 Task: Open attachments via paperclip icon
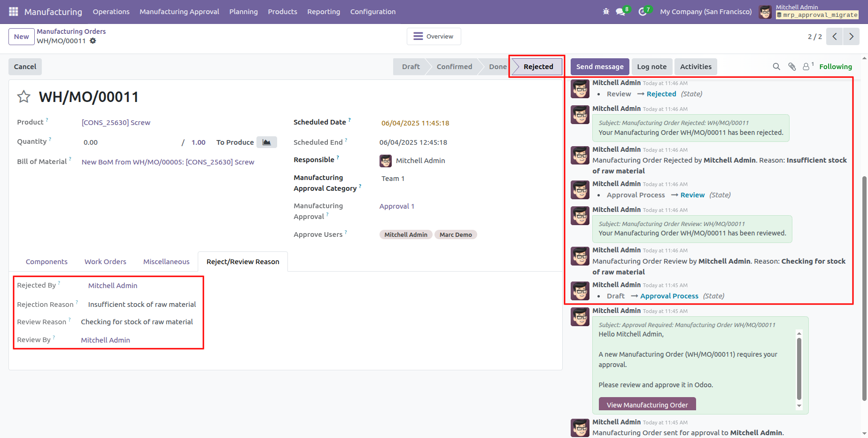pyautogui.click(x=792, y=67)
